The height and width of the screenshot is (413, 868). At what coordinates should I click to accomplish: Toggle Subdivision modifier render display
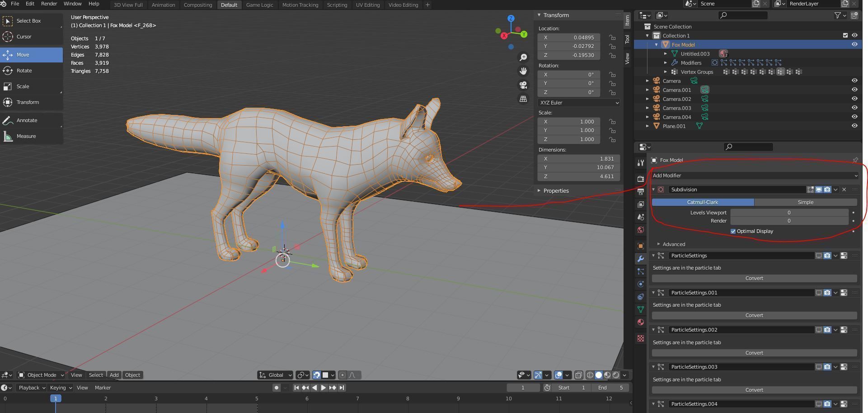tap(827, 190)
